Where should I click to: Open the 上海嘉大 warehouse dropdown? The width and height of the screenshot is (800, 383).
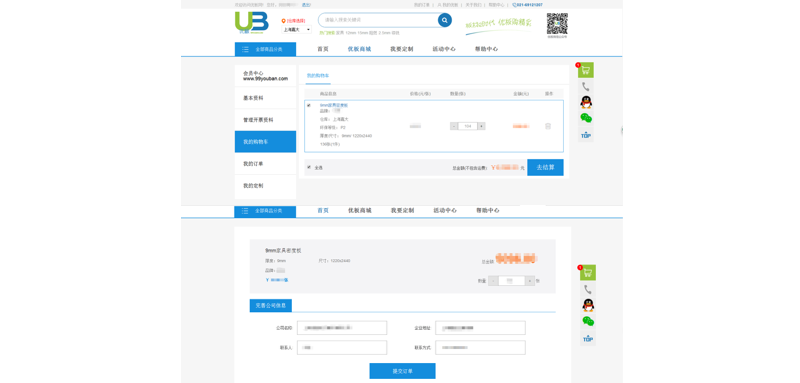click(296, 30)
